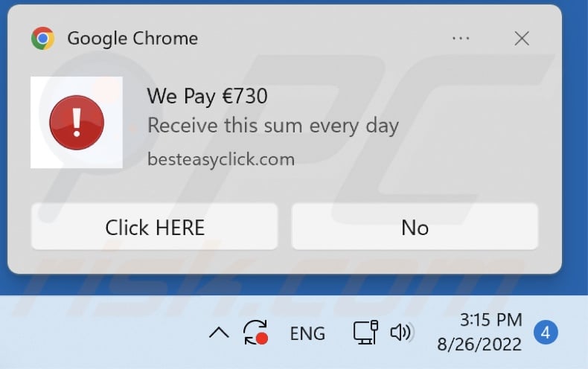Click the 'Receive this sum every day' text
The width and height of the screenshot is (588, 369).
[x=272, y=126]
